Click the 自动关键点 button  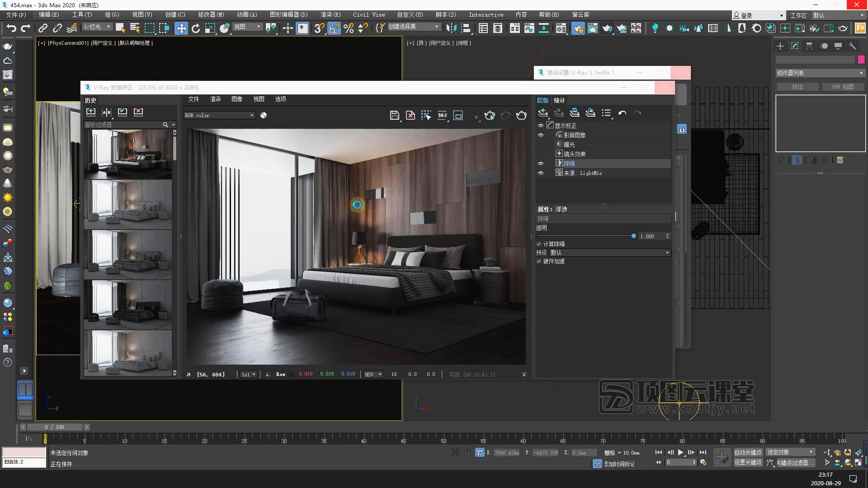click(747, 452)
